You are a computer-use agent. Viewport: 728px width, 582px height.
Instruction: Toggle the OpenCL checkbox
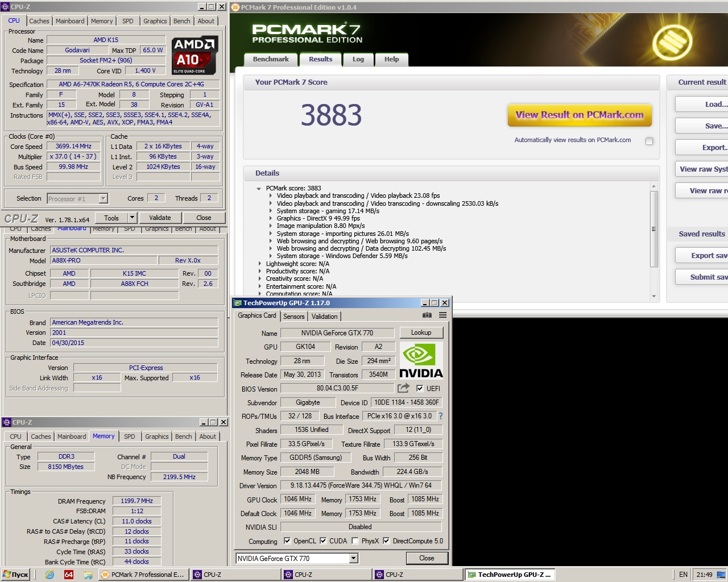pos(287,541)
